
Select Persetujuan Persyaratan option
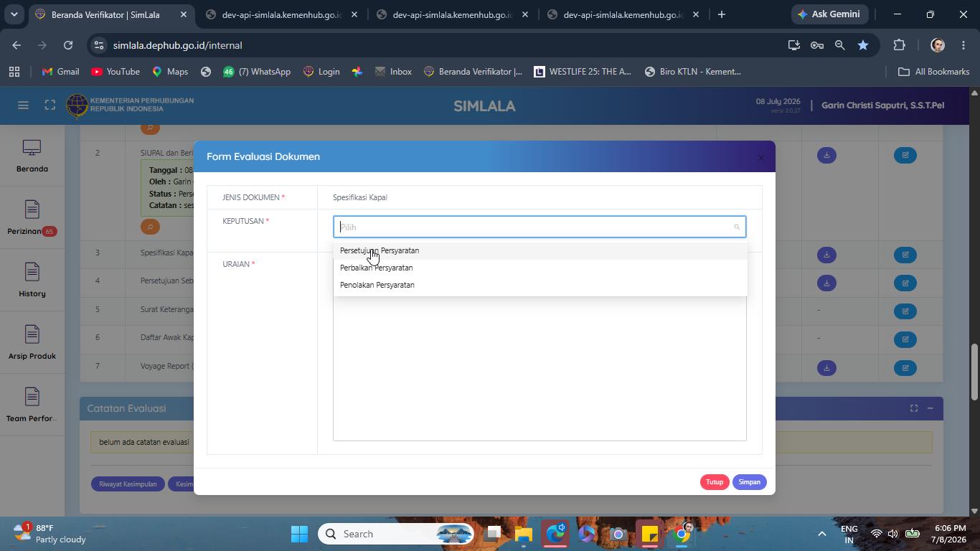(x=540, y=250)
